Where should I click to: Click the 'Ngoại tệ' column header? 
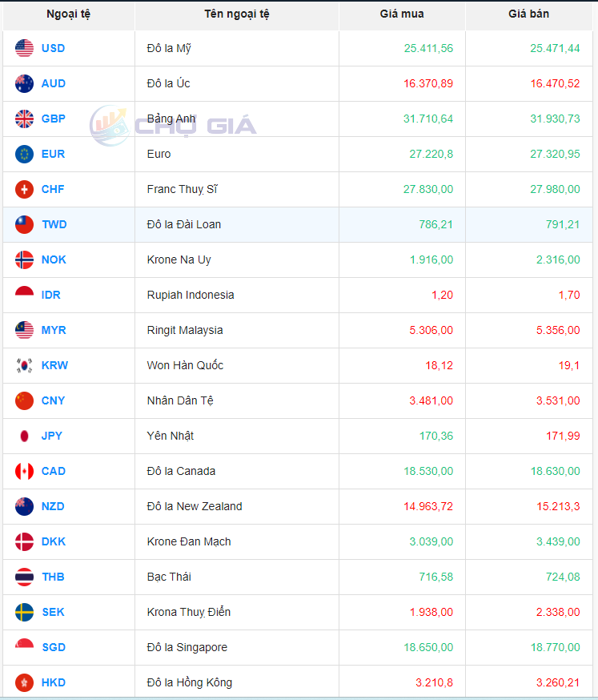(x=68, y=14)
